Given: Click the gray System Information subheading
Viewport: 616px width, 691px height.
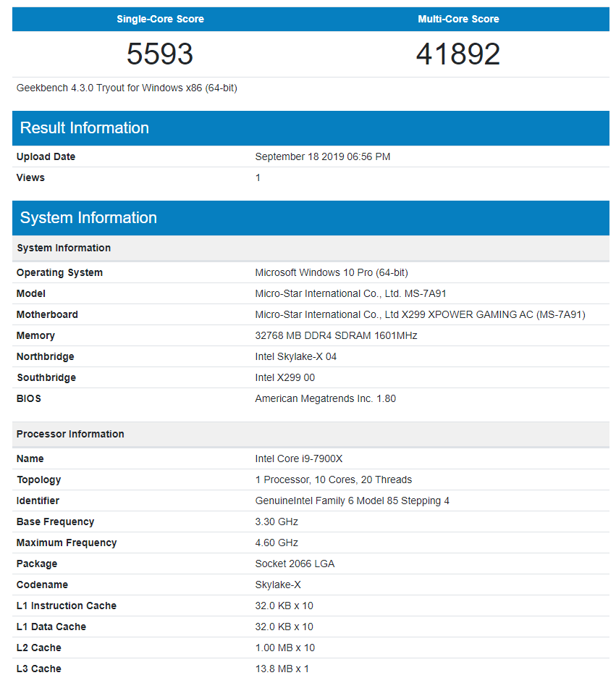Looking at the screenshot, I should coord(64,248).
